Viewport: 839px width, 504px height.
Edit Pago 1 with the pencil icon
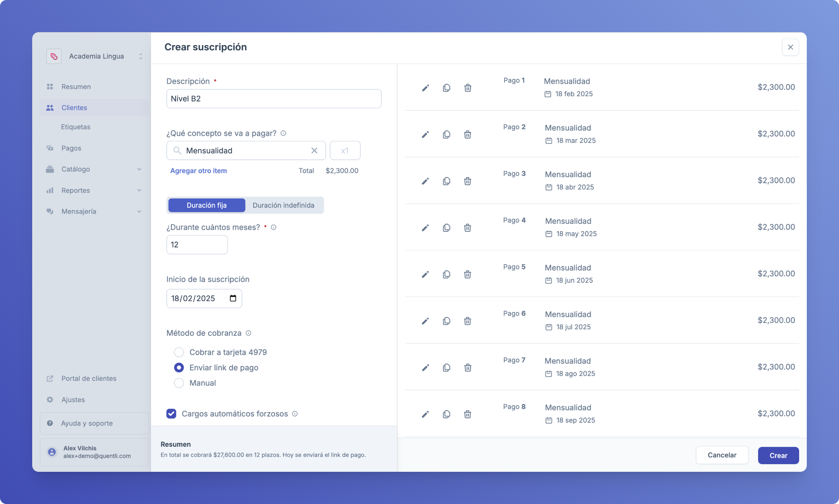425,88
